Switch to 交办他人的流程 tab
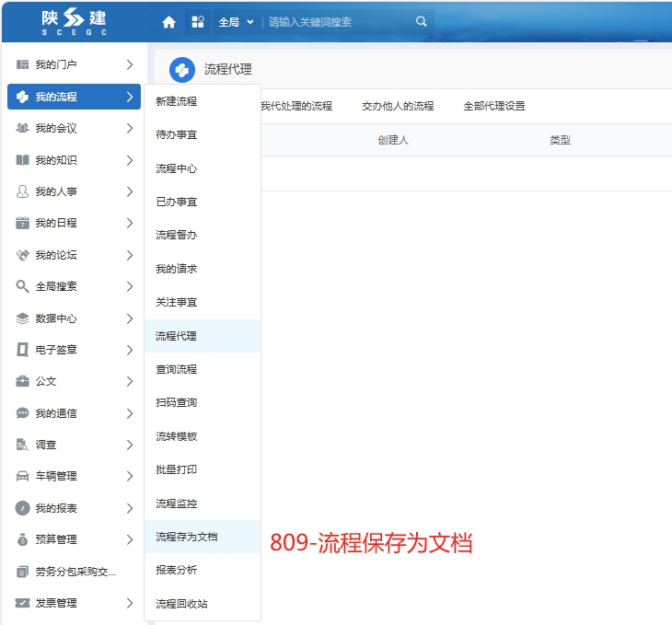The height and width of the screenshot is (625, 672). 398,106
